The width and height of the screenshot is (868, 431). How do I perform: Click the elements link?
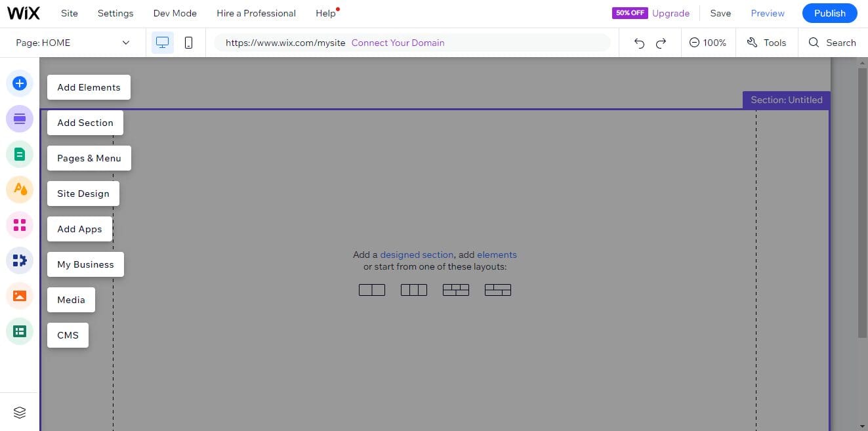click(497, 255)
